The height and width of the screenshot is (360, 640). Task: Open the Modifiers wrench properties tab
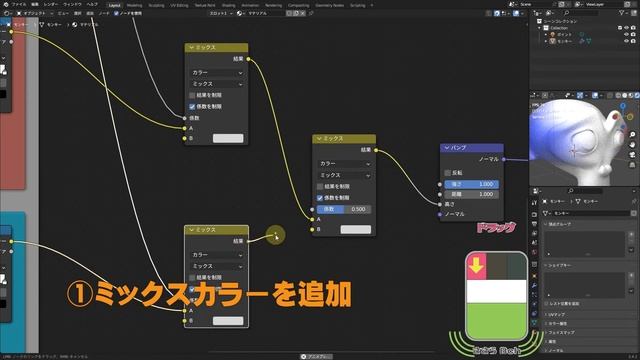tap(534, 286)
